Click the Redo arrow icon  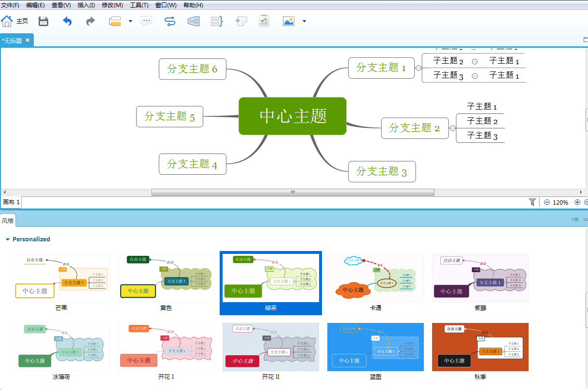point(90,21)
